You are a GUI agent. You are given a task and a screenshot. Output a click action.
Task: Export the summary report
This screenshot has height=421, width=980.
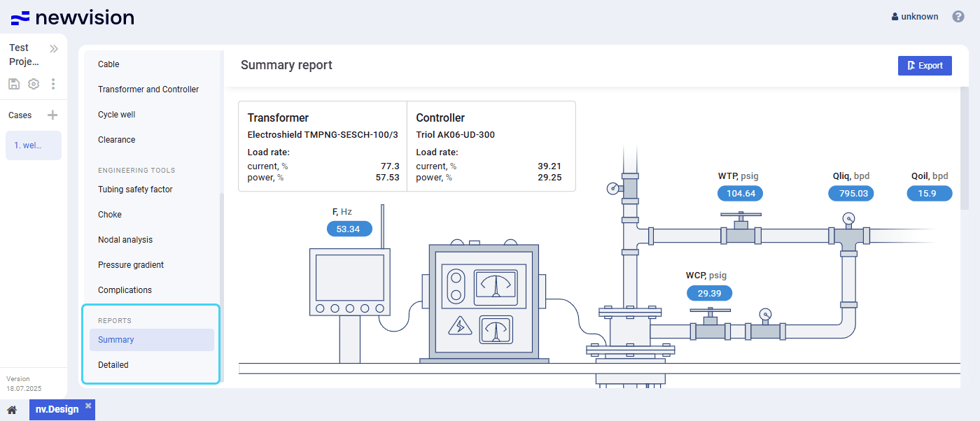tap(924, 66)
